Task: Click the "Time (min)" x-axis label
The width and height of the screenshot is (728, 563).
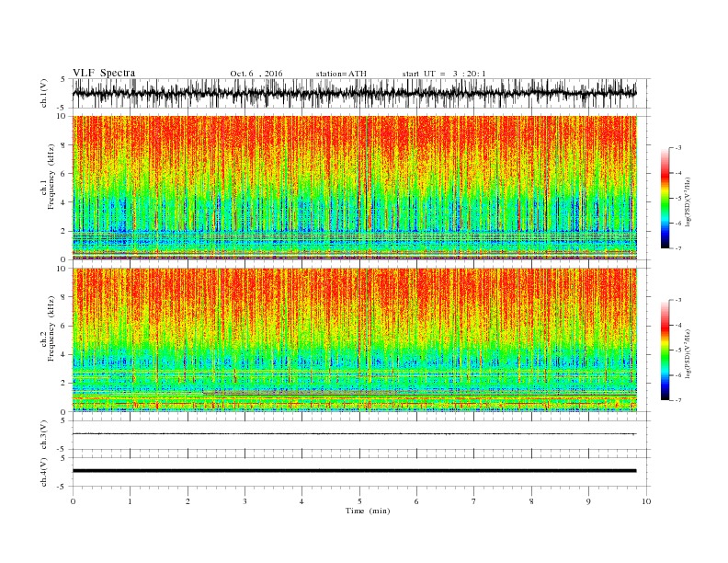Action: 368,511
